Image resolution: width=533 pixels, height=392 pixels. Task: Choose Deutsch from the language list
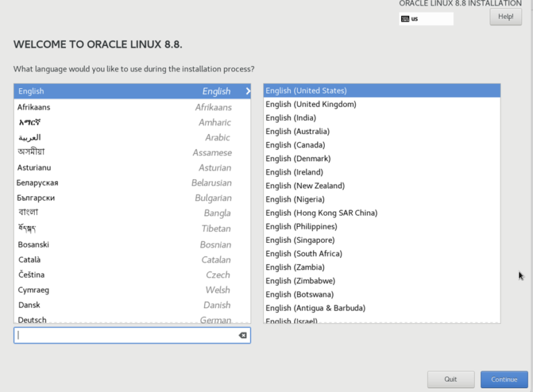[x=132, y=320]
